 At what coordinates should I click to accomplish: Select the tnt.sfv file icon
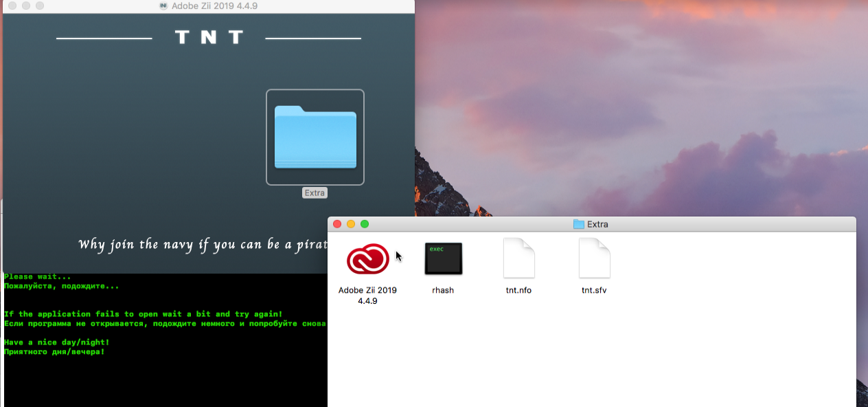tap(594, 258)
